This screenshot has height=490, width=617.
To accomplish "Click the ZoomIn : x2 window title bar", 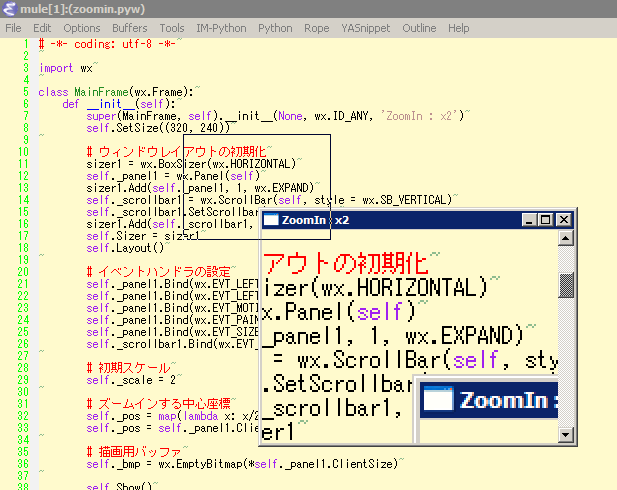I will tap(417, 220).
